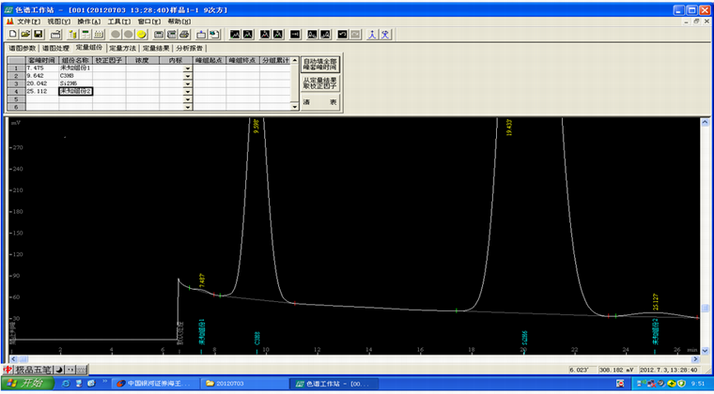The width and height of the screenshot is (714, 394).
Task: Click the blue human figure icon
Action: tap(372, 34)
